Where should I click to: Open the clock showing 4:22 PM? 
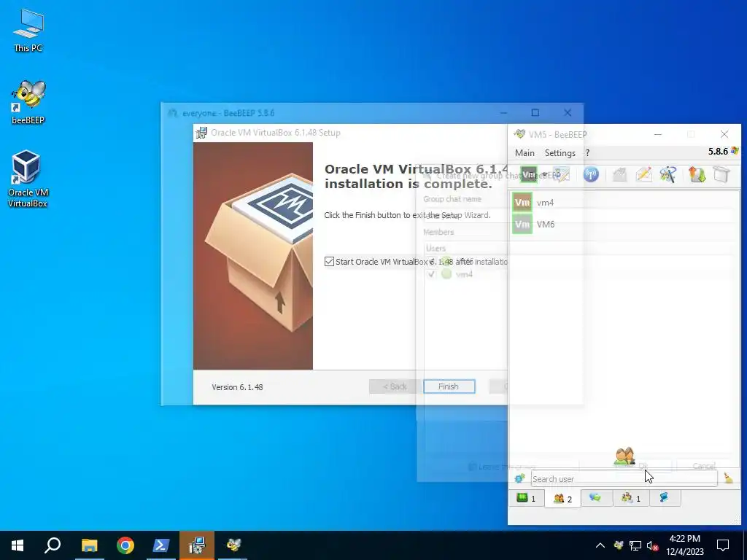[684, 545]
